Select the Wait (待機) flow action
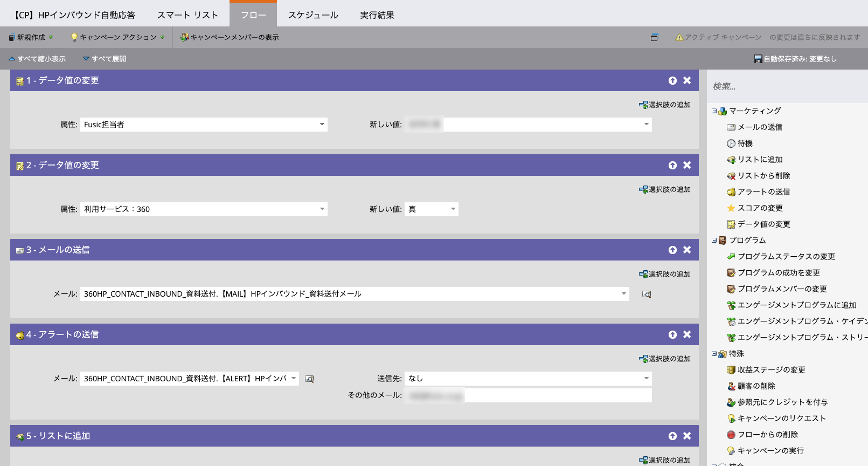This screenshot has height=466, width=868. point(745,143)
